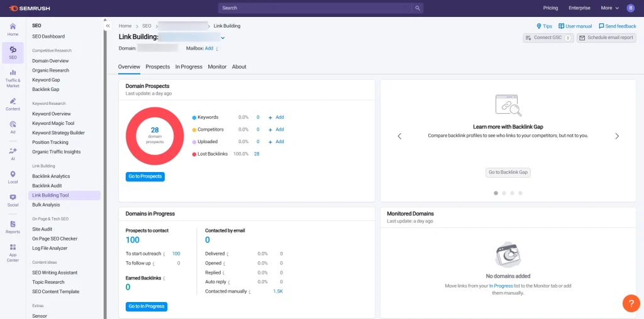644x319 pixels.
Task: Click the red donut chart ring
Action: click(132, 136)
